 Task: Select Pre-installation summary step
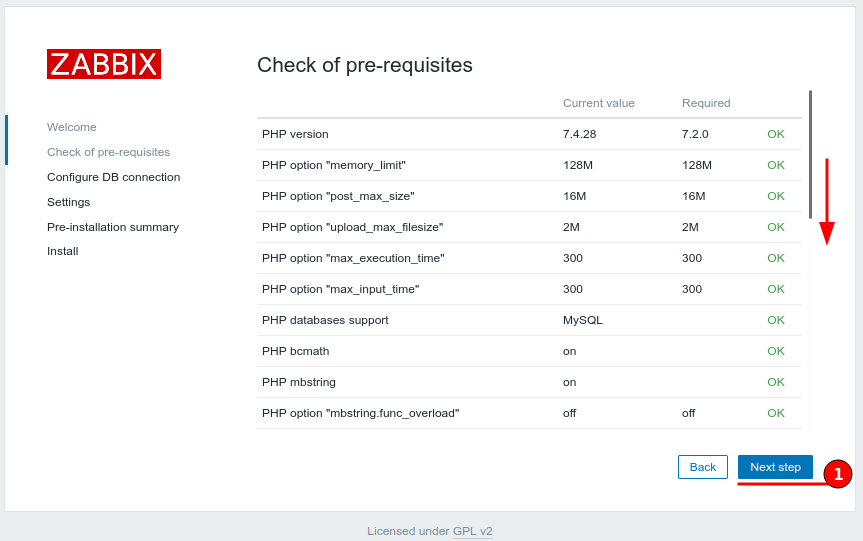tap(113, 227)
